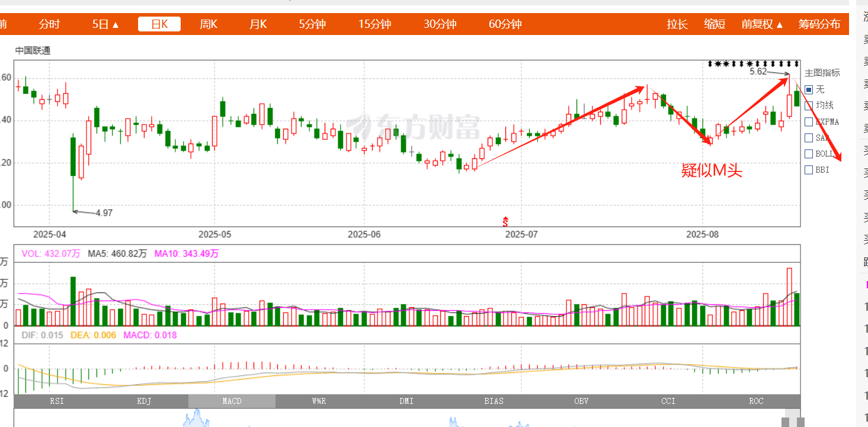Image resolution: width=868 pixels, height=427 pixels.
Task: Click the DEA: 0.006 readout
Action: [x=93, y=335]
